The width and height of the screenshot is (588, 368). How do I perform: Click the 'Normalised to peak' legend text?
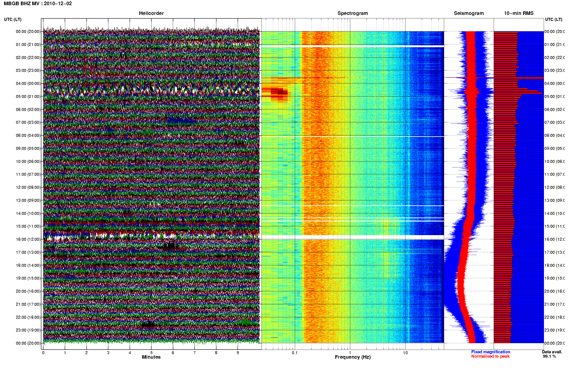point(490,356)
